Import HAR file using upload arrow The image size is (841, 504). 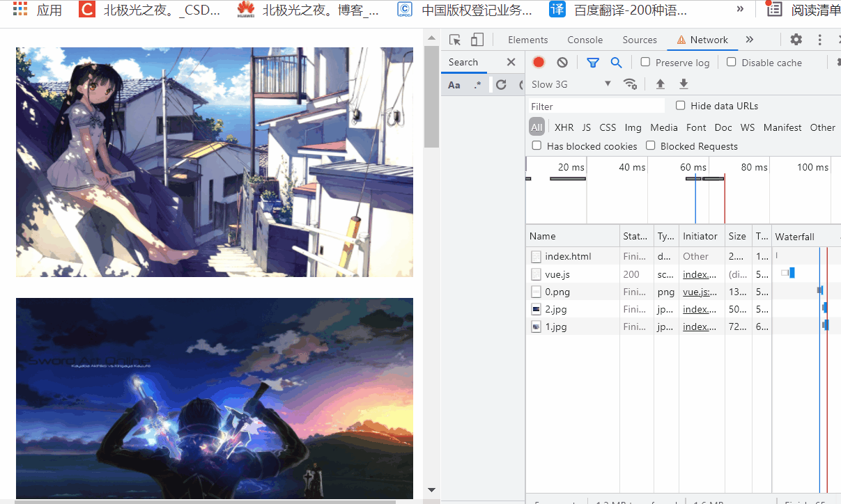pyautogui.click(x=660, y=84)
